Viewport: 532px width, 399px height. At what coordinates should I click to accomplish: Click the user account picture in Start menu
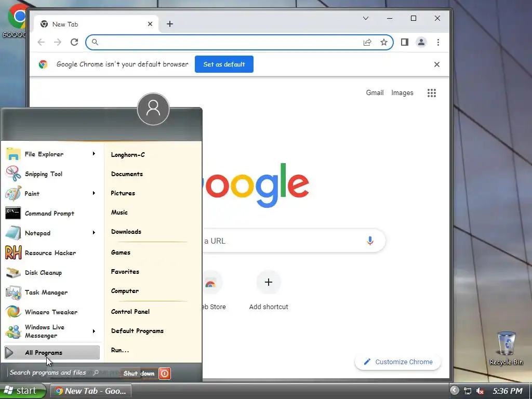click(153, 109)
